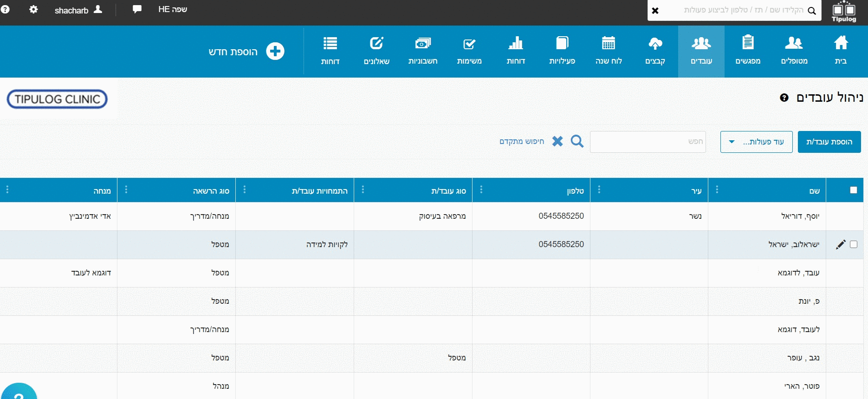This screenshot has height=399, width=868.
Task: Open the שם column options menu
Action: coord(717,190)
